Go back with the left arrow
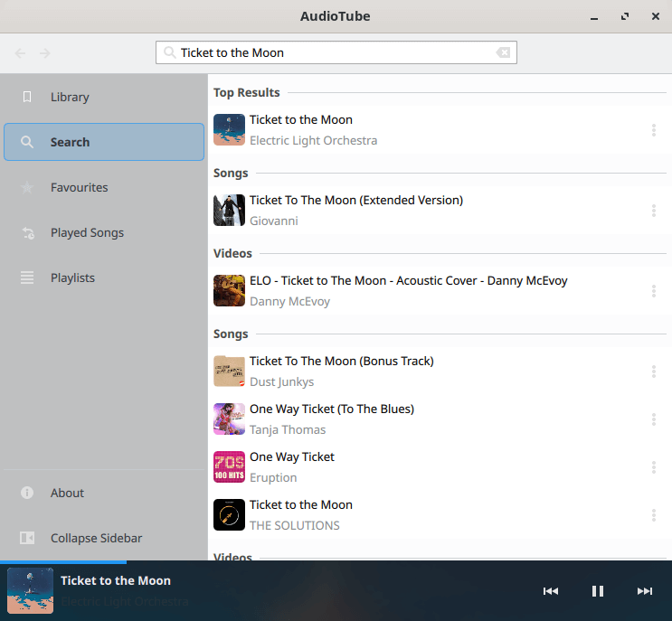This screenshot has height=621, width=672. tap(20, 53)
